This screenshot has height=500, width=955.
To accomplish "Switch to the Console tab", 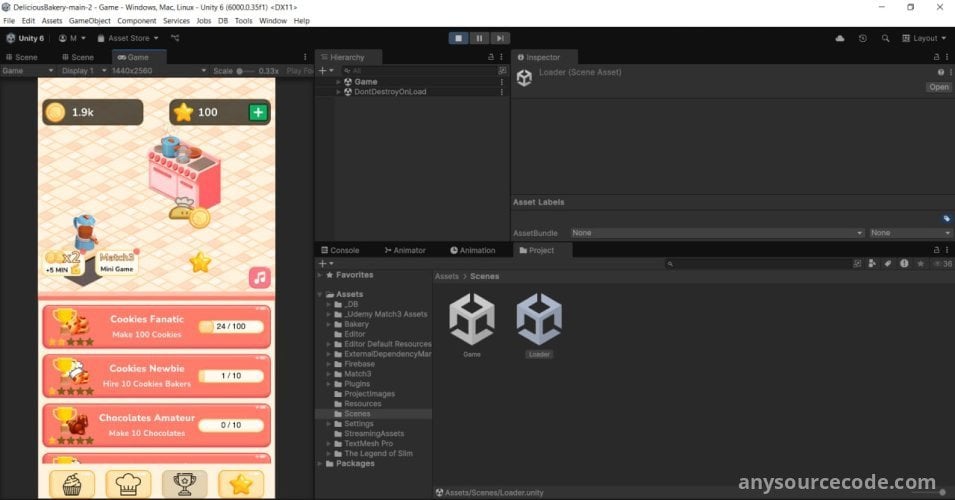I will pyautogui.click(x=340, y=250).
